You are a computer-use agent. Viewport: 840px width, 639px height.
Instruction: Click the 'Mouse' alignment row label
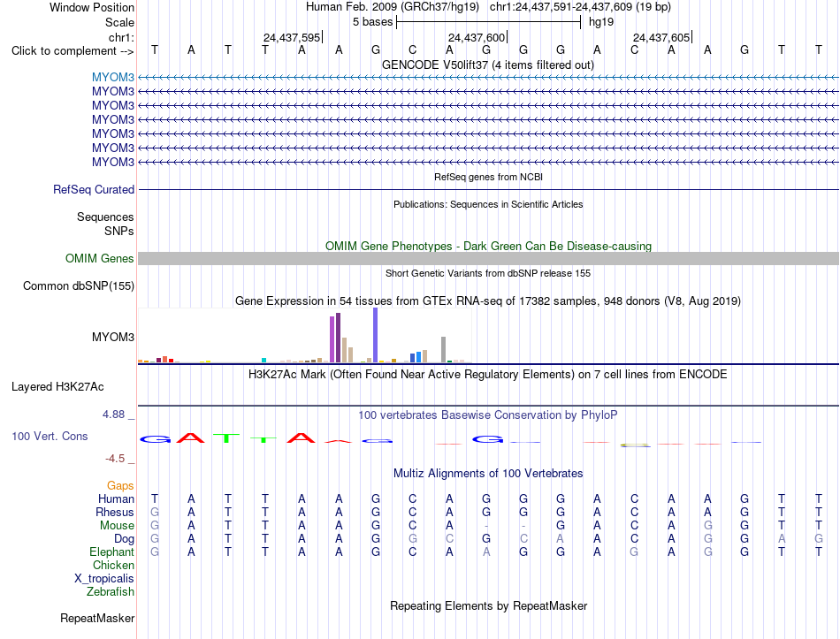pos(117,526)
